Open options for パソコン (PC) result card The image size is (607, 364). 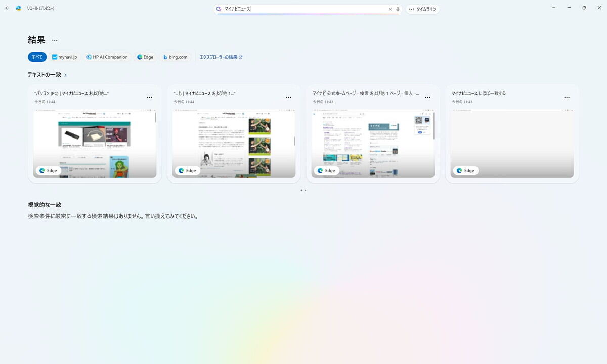point(149,97)
